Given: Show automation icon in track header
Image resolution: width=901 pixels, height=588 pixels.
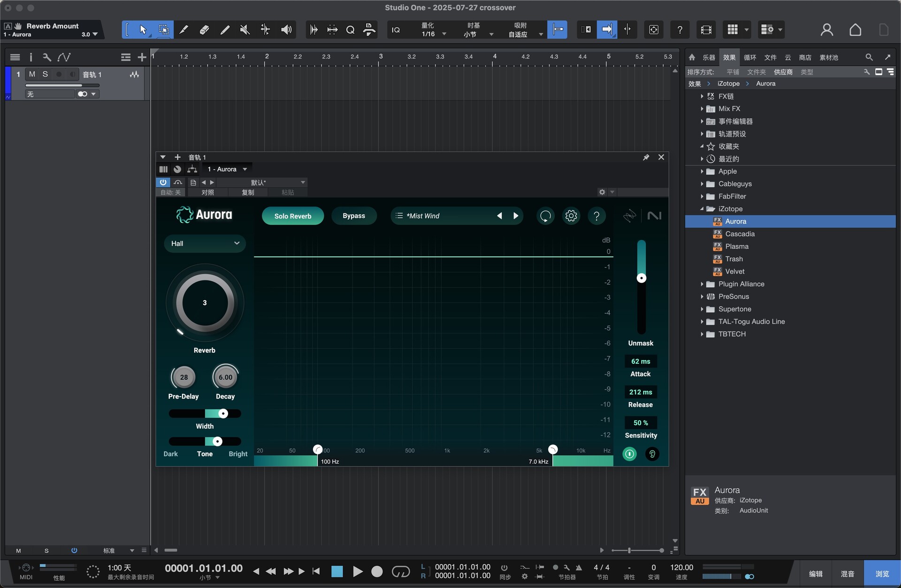Looking at the screenshot, I should coord(64,57).
